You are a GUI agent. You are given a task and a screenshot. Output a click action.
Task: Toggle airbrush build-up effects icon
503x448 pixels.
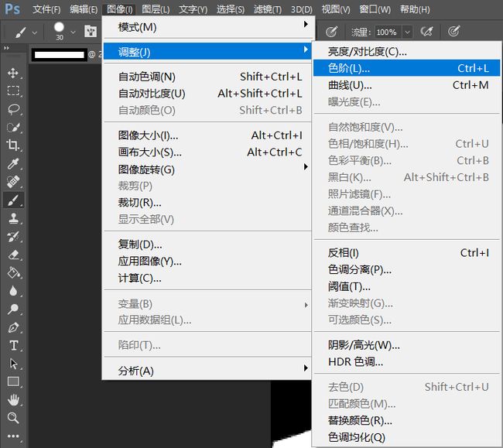(426, 32)
